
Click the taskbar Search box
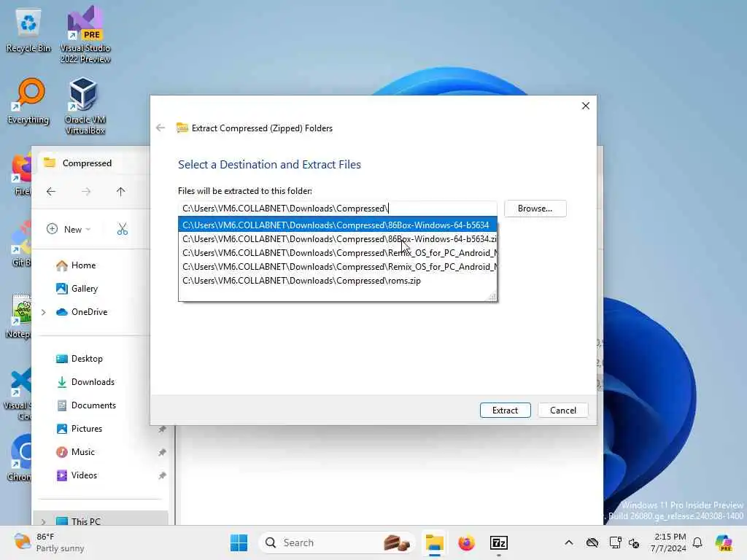pos(336,542)
